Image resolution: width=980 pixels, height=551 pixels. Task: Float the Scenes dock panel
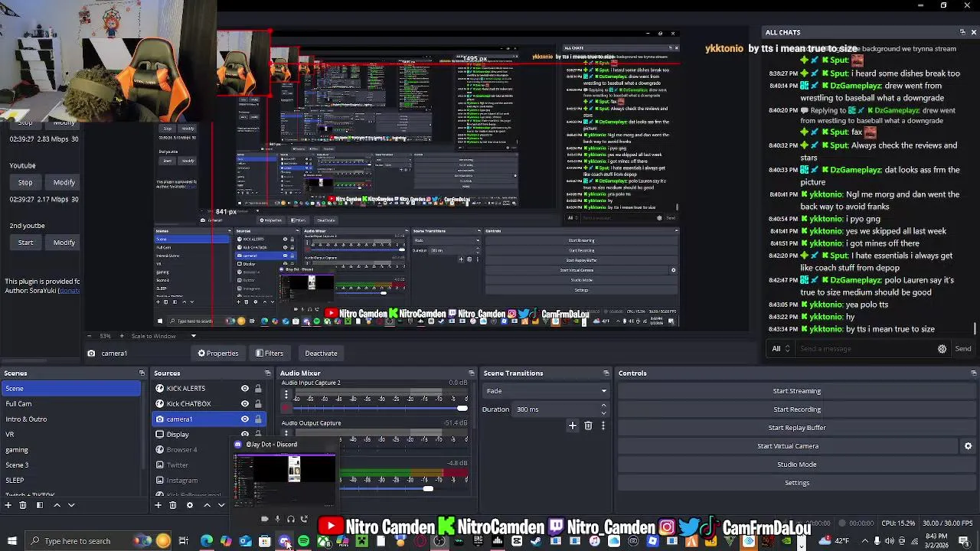(x=142, y=373)
